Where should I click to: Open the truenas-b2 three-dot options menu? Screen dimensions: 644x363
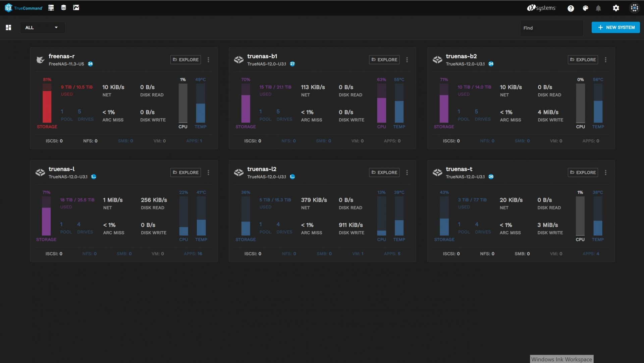click(x=606, y=60)
